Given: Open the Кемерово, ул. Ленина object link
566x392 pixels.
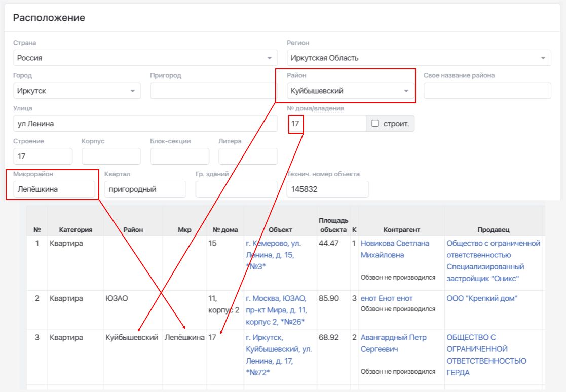Looking at the screenshot, I should pyautogui.click(x=273, y=255).
